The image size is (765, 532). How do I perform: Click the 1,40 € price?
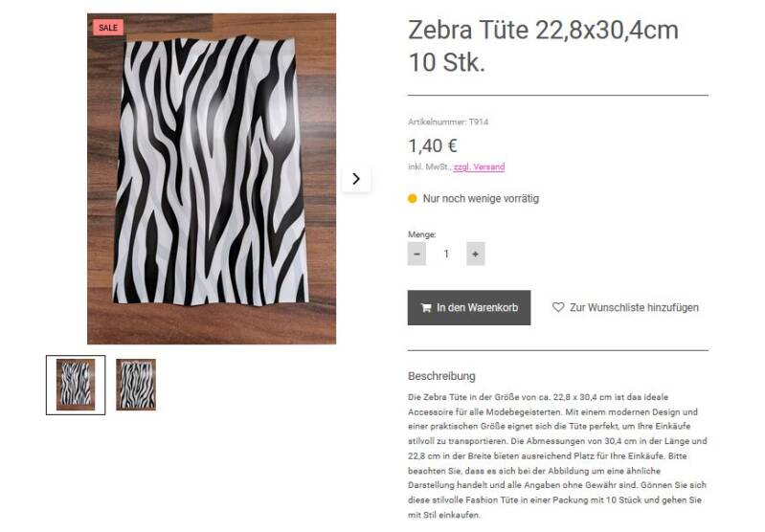tap(433, 145)
